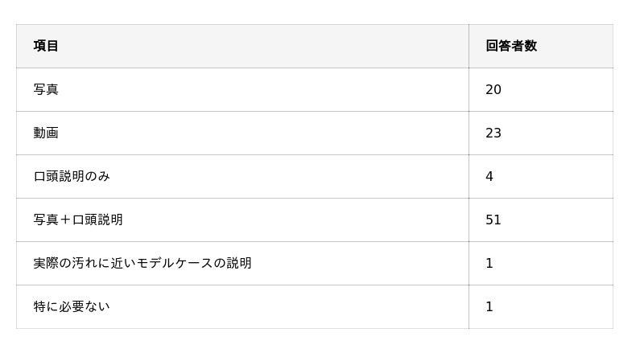The width and height of the screenshot is (644, 353).
Task: Select the count 1 in the モデルケース row
Action: pos(489,263)
